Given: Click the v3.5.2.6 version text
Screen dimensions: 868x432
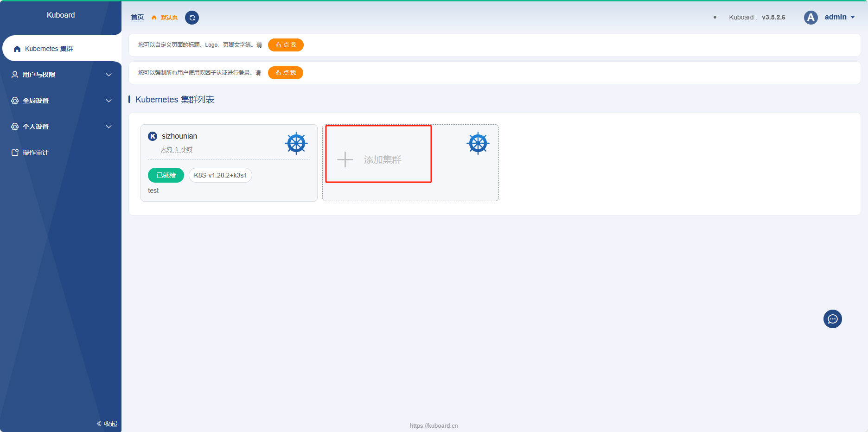Looking at the screenshot, I should (773, 17).
